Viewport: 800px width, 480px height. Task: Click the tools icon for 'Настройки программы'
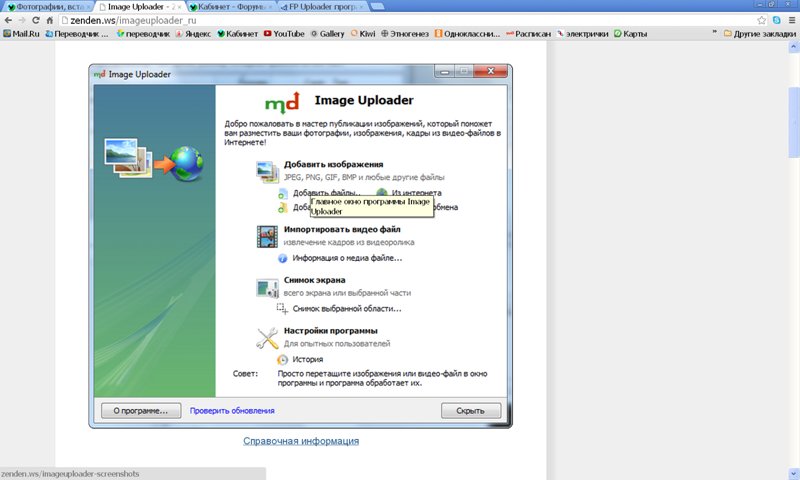(267, 338)
